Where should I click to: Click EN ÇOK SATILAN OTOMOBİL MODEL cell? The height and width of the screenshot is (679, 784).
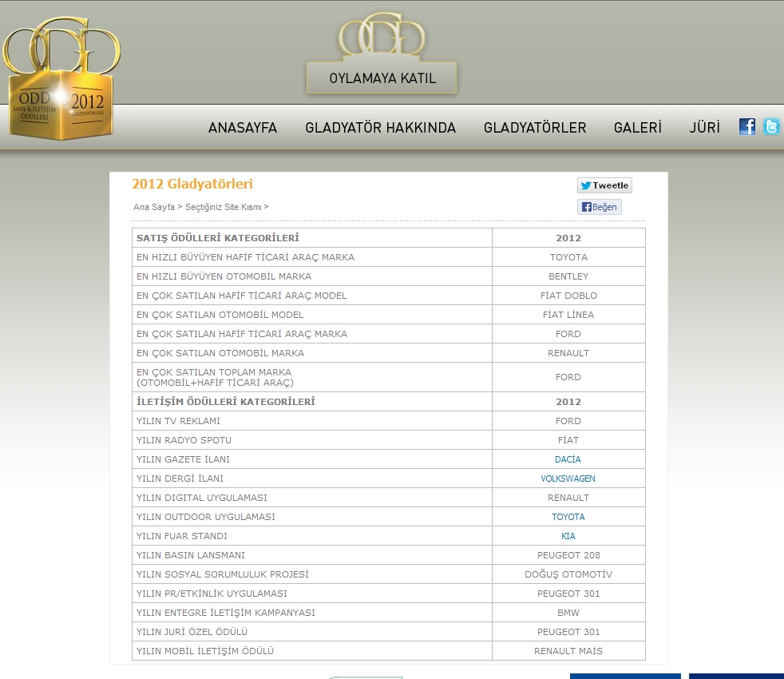coord(312,315)
